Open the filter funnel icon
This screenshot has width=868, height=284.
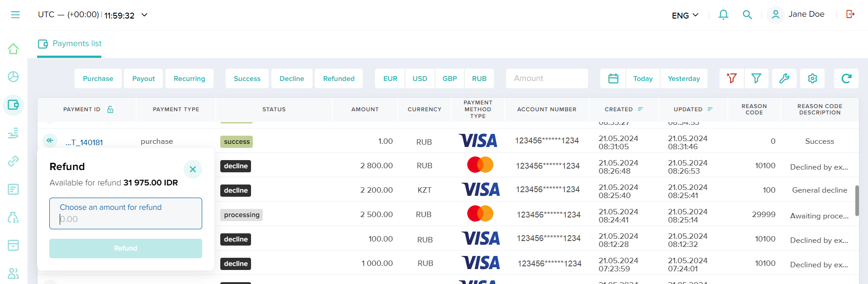pyautogui.click(x=756, y=79)
